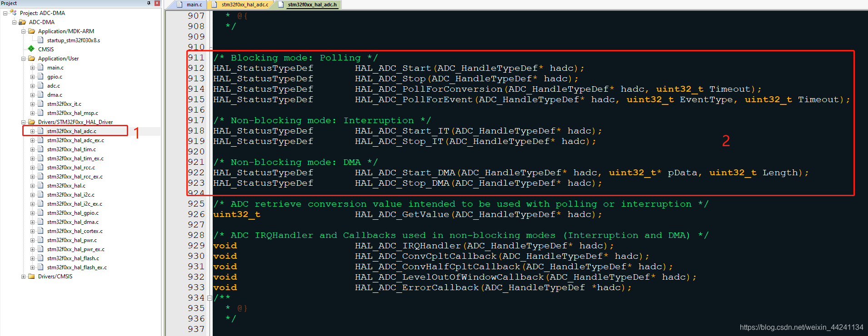The height and width of the screenshot is (336, 868).
Task: Select dma.c under Application/User
Action: [x=55, y=94]
